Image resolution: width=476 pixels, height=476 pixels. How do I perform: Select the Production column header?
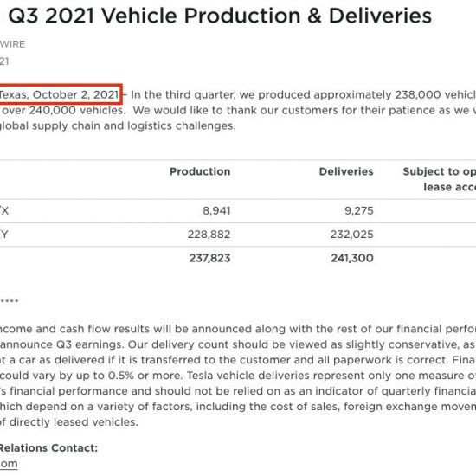[x=200, y=171]
